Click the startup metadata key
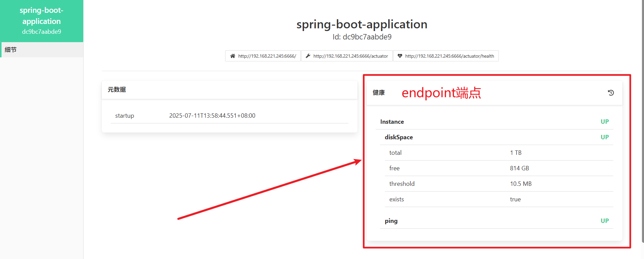Viewport: 644px width, 259px height. [125, 116]
